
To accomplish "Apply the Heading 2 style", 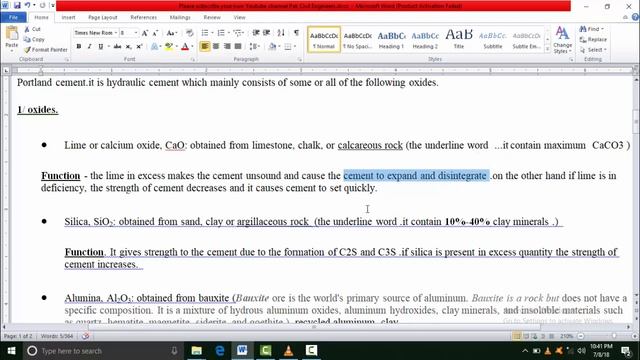I will (425, 40).
